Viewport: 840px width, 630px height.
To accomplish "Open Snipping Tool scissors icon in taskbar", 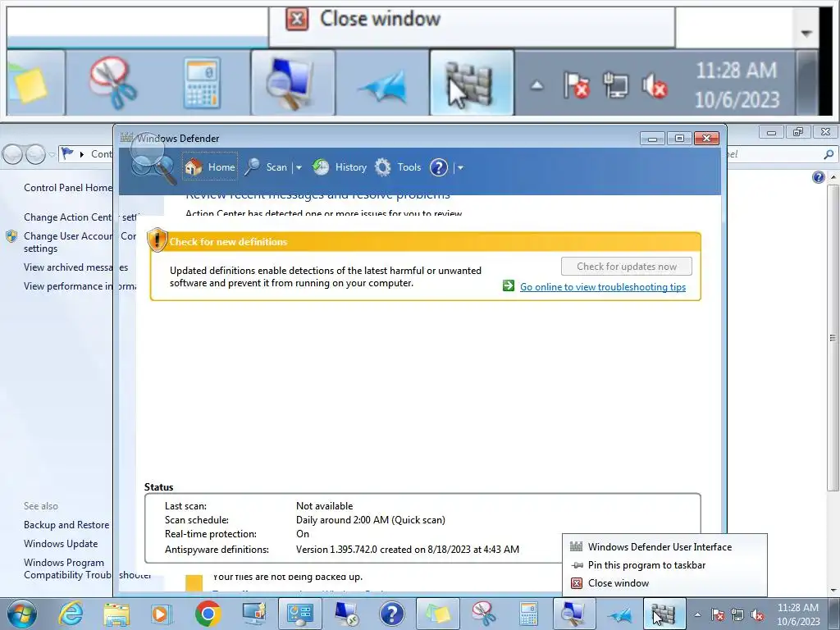I will tap(484, 614).
